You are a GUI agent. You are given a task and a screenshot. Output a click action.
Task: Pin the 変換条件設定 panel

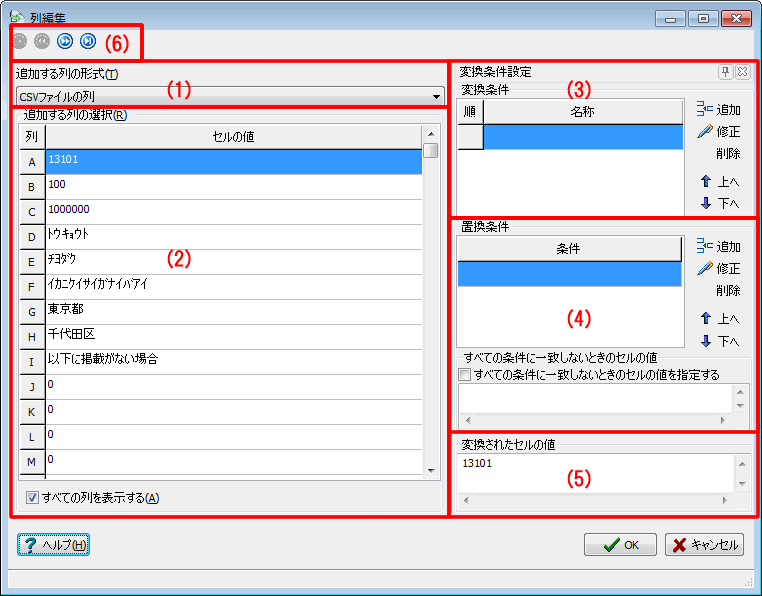[725, 72]
